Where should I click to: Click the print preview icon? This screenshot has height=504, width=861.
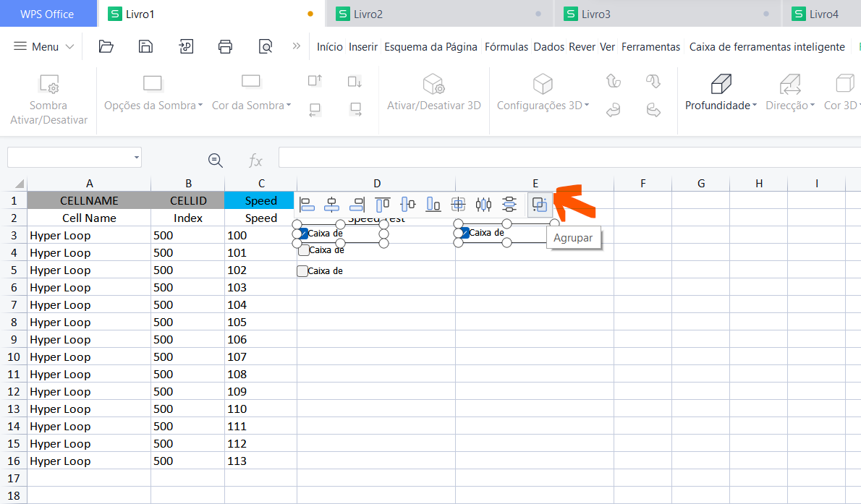pyautogui.click(x=266, y=46)
